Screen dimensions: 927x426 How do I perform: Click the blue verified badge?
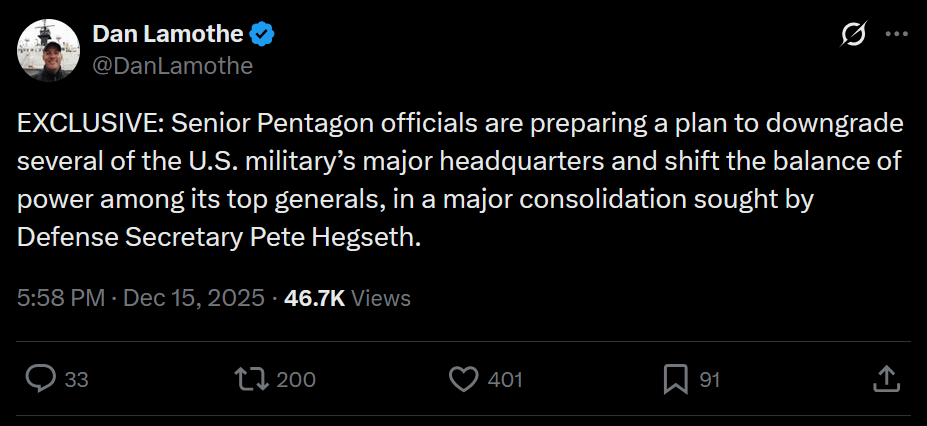pyautogui.click(x=262, y=35)
